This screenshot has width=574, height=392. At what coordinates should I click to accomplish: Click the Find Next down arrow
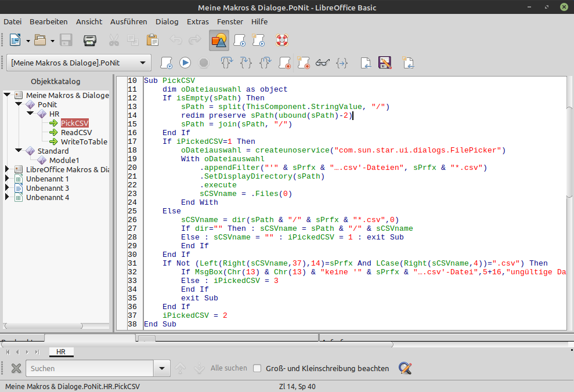coord(199,368)
